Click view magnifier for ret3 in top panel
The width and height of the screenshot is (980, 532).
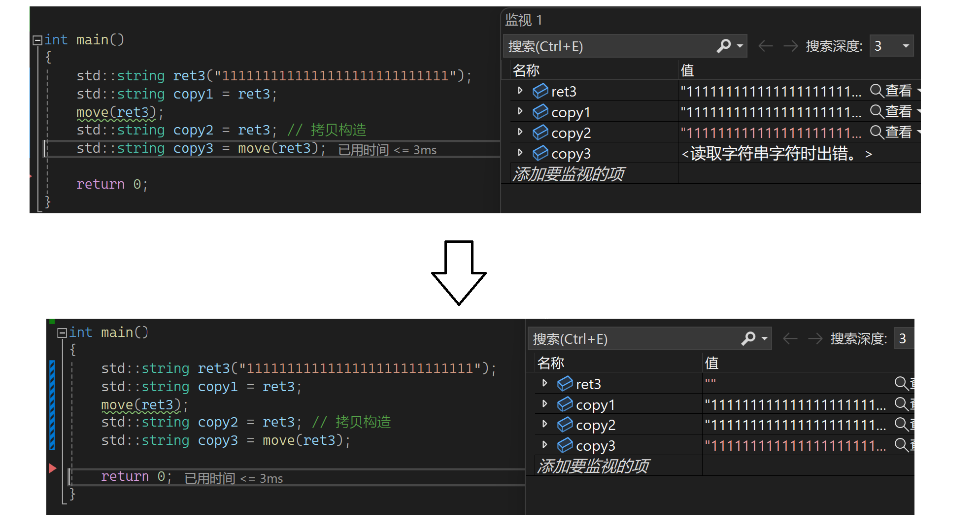click(x=877, y=91)
